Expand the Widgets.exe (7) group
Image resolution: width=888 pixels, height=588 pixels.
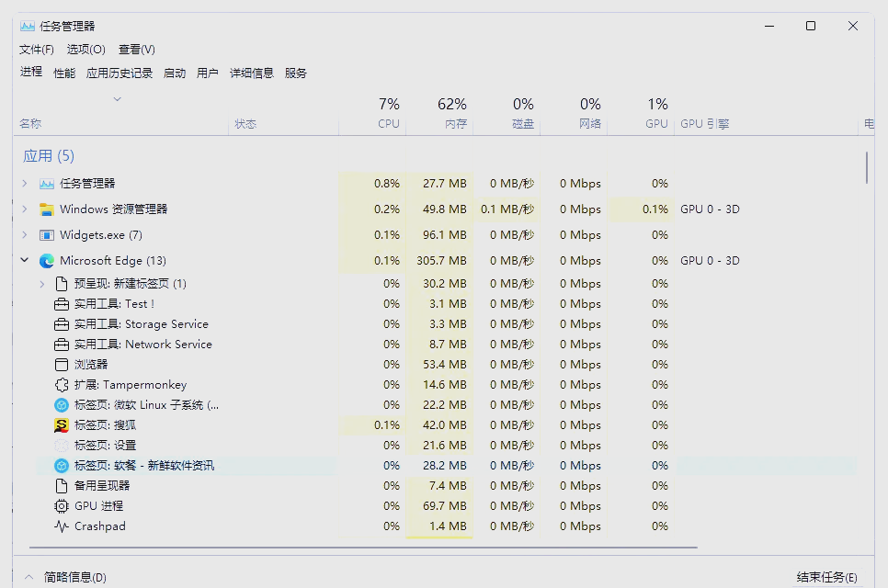click(24, 234)
